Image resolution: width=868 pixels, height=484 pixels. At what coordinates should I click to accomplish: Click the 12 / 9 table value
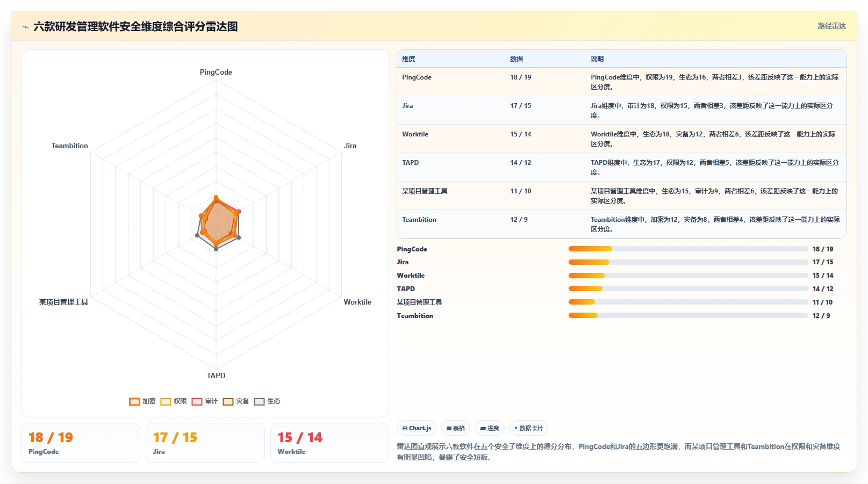[519, 220]
